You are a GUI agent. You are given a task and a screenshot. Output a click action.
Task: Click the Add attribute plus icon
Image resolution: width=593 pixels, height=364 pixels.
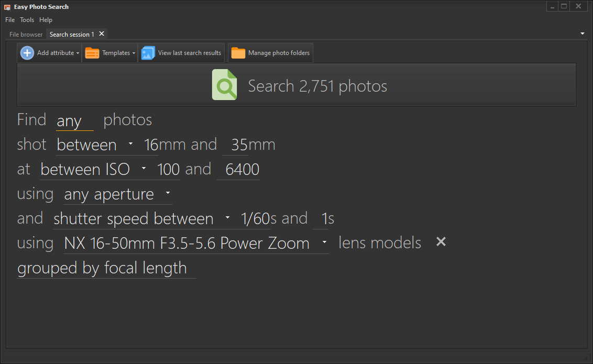[27, 53]
